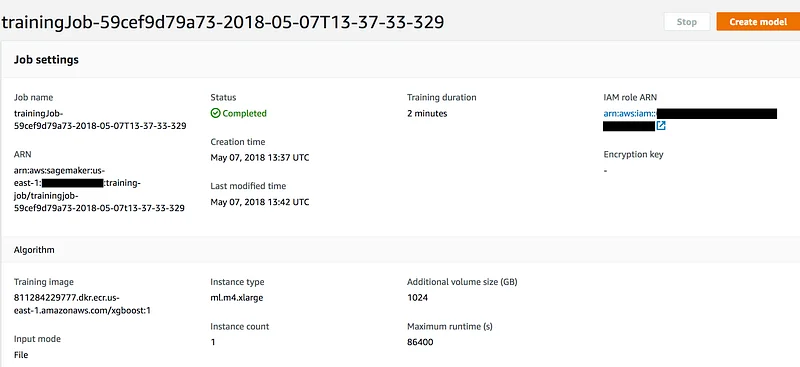Select the 86400 maximum runtime value
This screenshot has width=800, height=367.
[420, 342]
